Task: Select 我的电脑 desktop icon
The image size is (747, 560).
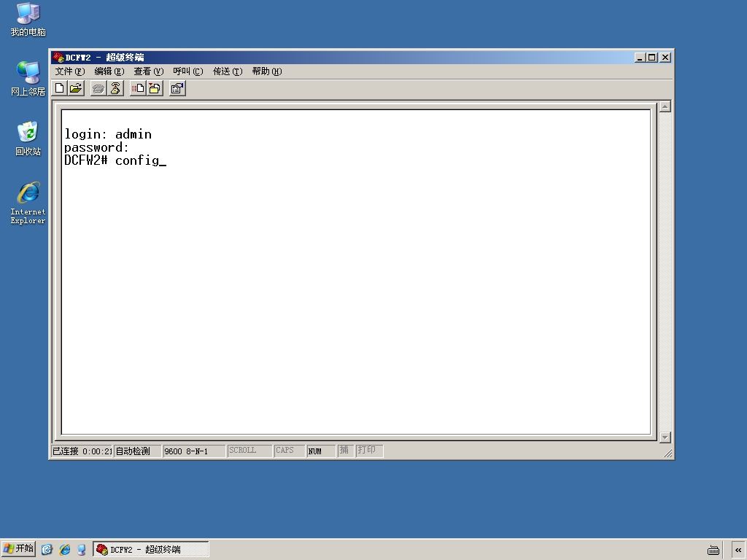Action: (x=28, y=20)
